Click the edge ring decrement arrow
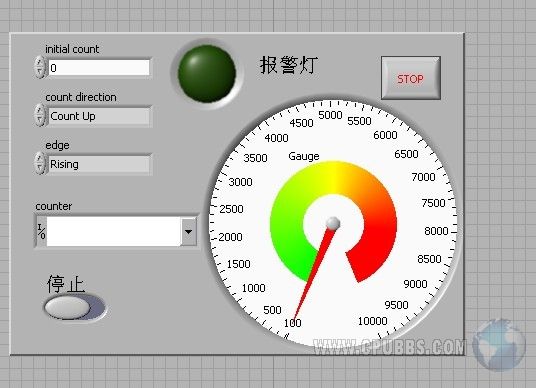Screen dimensions: 536x388 click(40, 169)
